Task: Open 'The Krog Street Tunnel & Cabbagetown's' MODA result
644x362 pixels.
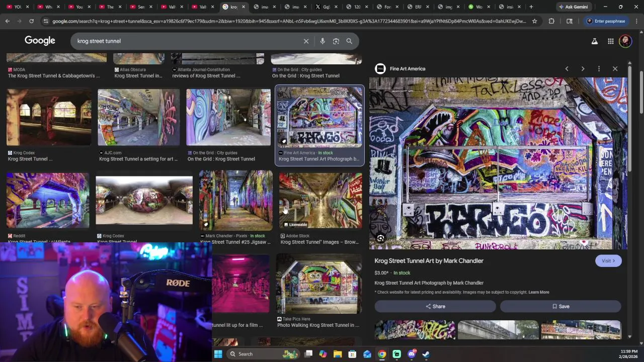Action: pyautogui.click(x=54, y=76)
